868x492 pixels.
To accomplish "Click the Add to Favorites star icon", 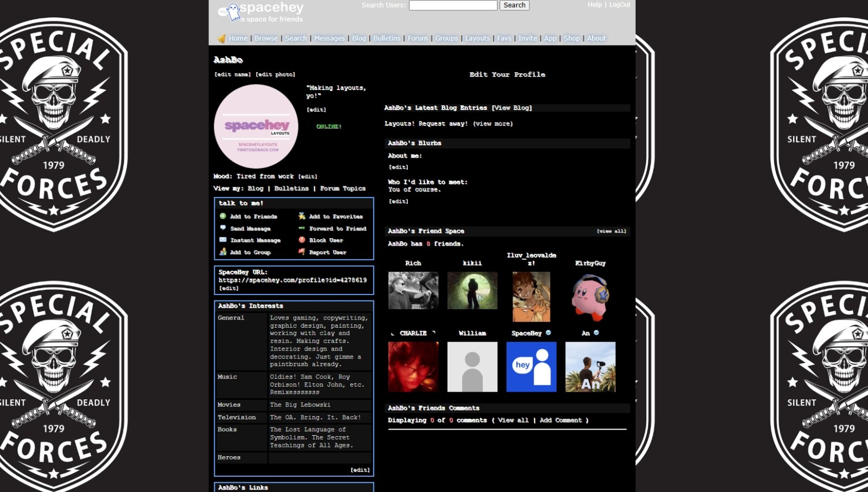I will (x=302, y=216).
